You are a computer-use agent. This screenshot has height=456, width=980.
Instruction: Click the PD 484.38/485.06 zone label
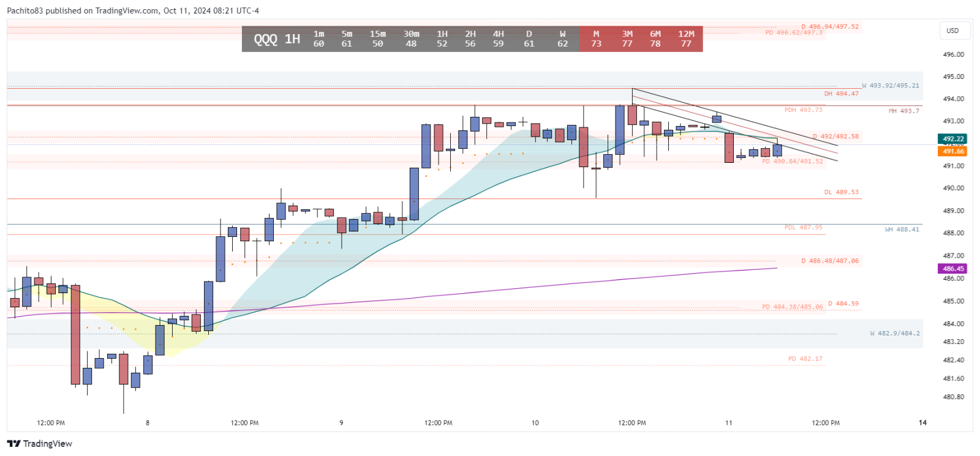793,307
